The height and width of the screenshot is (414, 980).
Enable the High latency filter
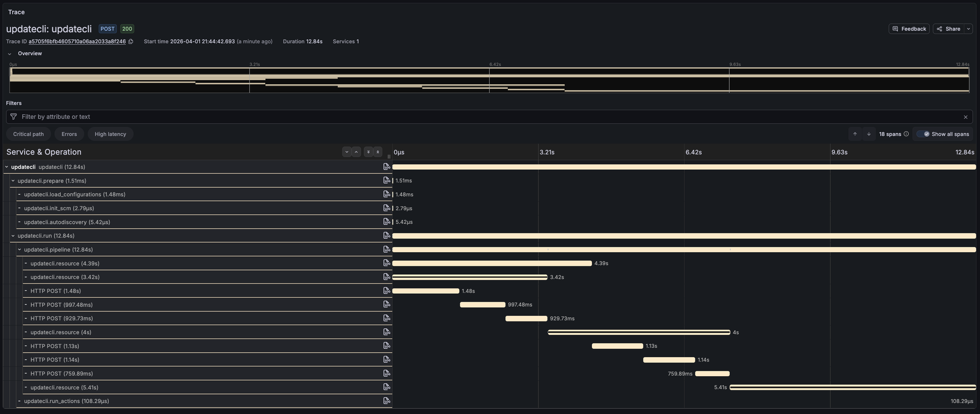[110, 134]
